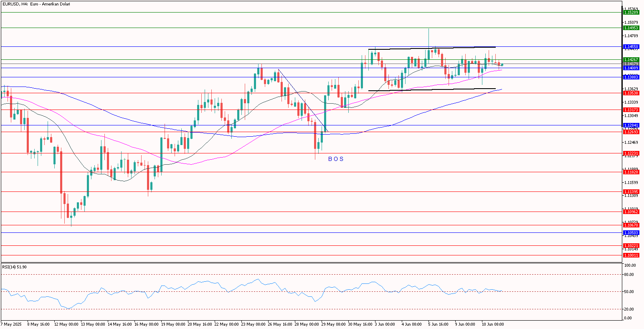Click the 1.11599 price axis value

click(x=631, y=182)
